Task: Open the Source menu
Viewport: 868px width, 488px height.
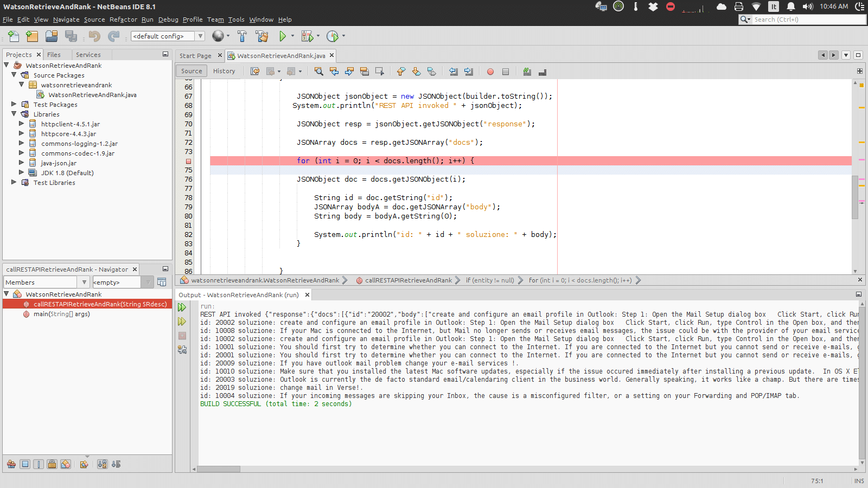Action: tap(94, 20)
